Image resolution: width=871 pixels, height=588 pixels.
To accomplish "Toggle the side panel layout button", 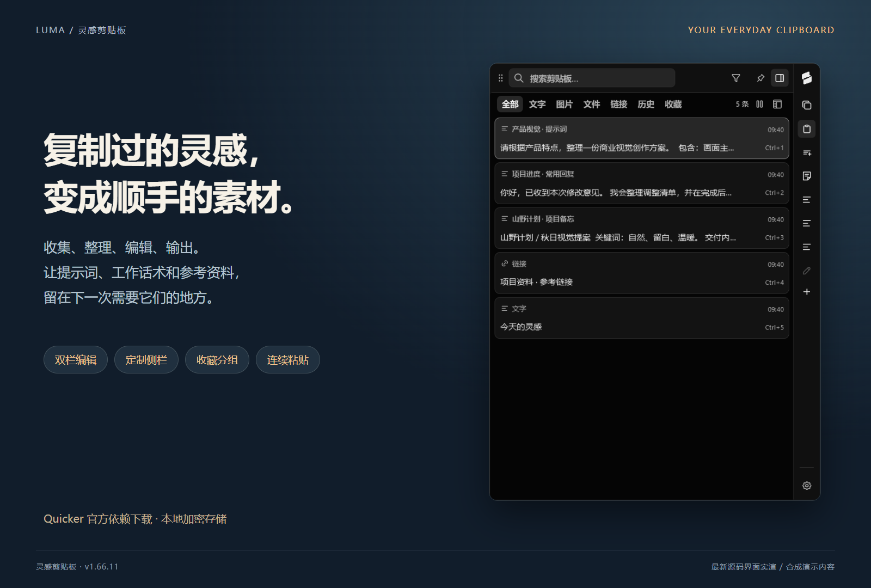I will click(780, 78).
